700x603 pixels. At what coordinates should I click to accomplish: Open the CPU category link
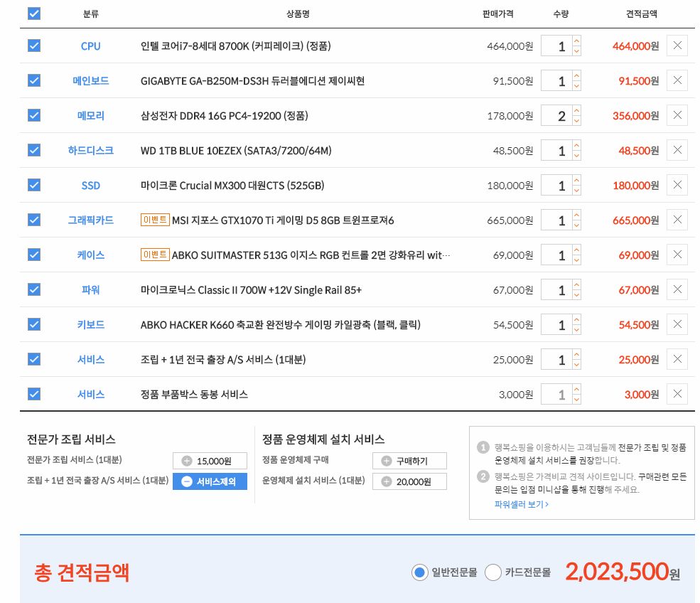91,46
